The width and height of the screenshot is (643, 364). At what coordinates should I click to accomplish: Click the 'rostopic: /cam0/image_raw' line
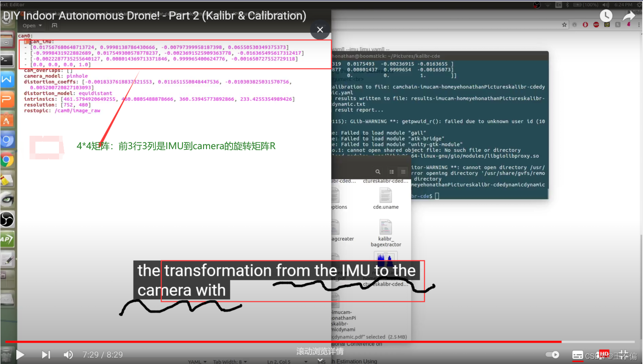coord(62,111)
